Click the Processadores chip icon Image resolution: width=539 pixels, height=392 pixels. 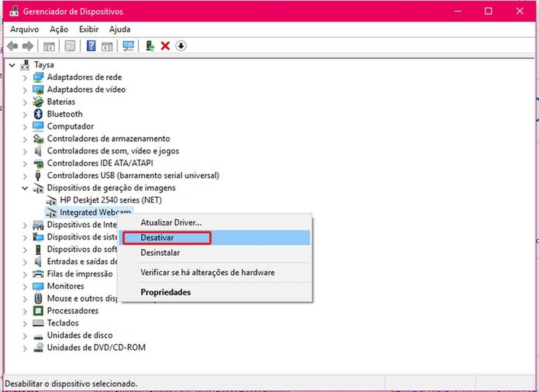click(38, 310)
